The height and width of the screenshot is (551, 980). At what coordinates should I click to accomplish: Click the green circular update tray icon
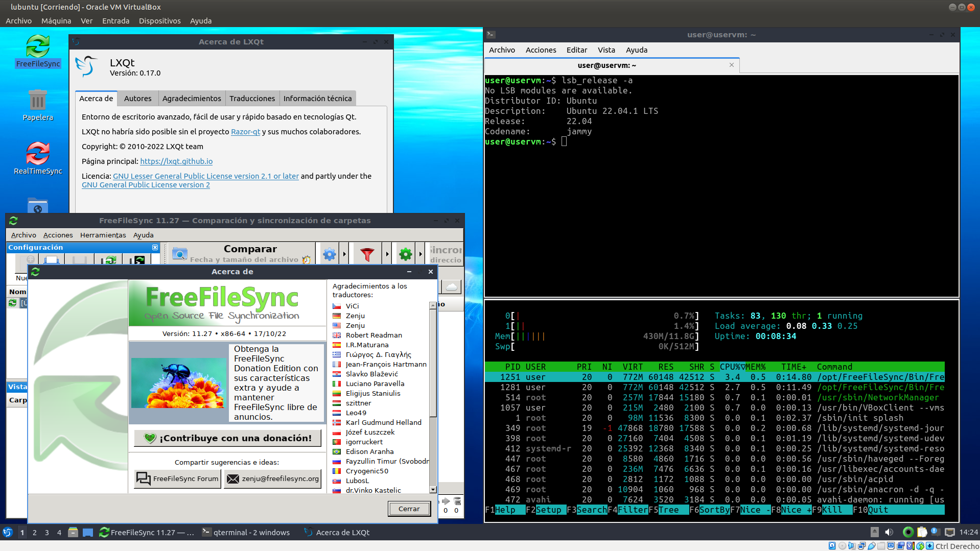click(908, 532)
